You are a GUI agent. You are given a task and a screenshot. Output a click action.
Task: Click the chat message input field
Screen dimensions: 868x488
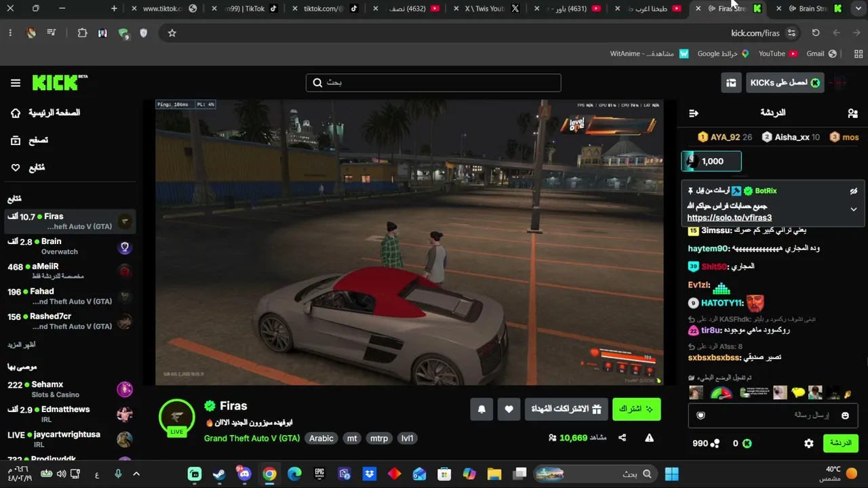(x=774, y=415)
